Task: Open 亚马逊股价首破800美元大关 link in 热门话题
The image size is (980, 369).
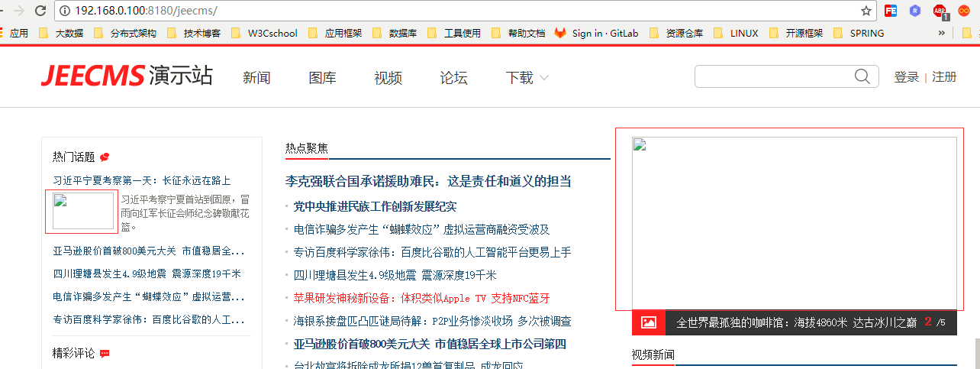Action: tap(149, 251)
